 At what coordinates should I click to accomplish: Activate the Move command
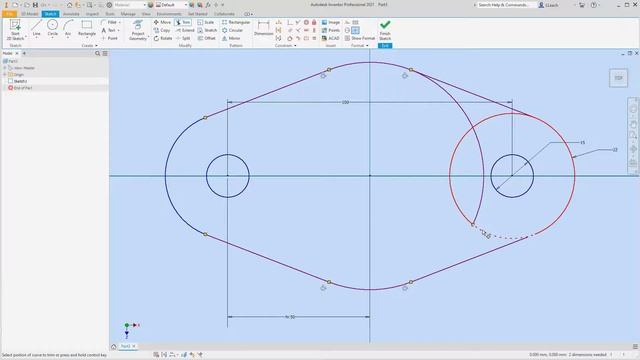(162, 22)
